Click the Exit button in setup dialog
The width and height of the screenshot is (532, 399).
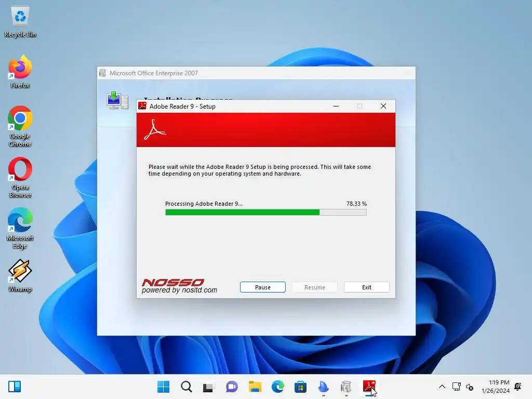(366, 287)
